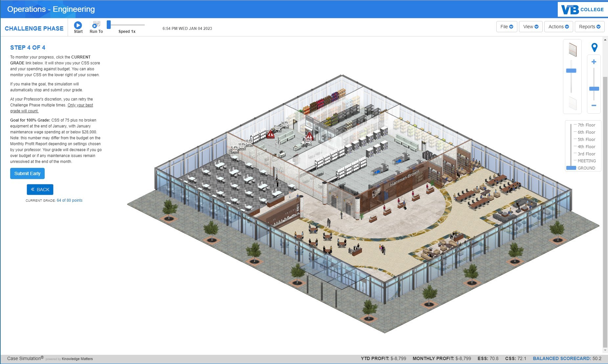
Task: Open the View dropdown
Action: point(530,27)
